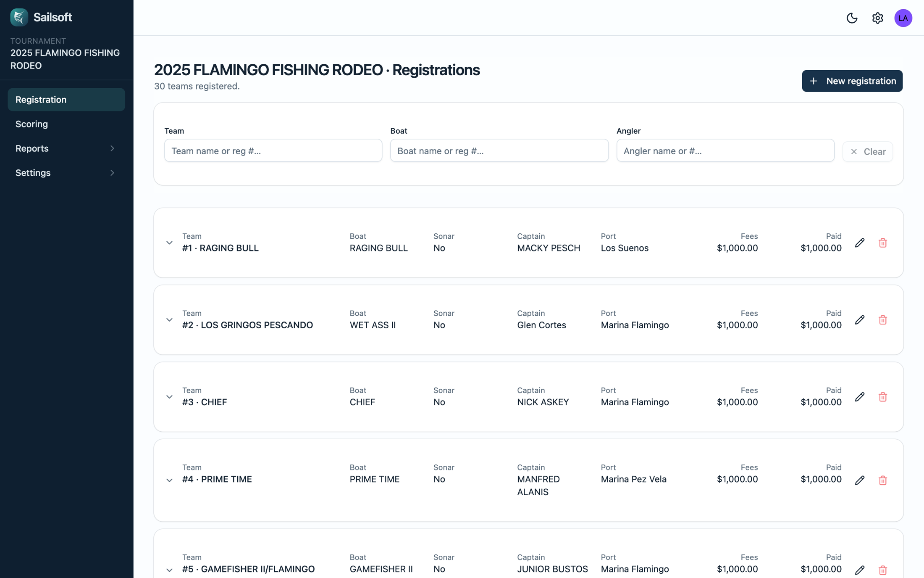Open Reports in the sidebar
Screen dimensions: 924x578
click(x=66, y=148)
